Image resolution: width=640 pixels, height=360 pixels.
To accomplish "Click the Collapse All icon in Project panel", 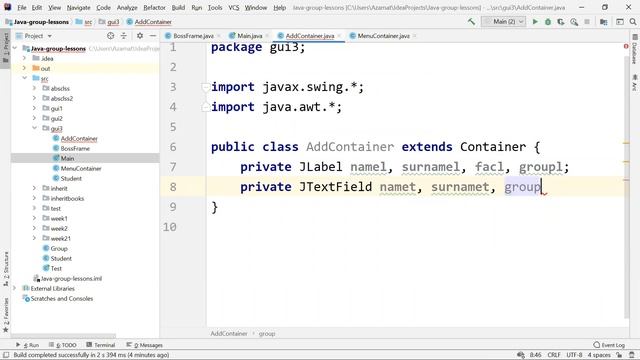I will pyautogui.click(x=124, y=36).
